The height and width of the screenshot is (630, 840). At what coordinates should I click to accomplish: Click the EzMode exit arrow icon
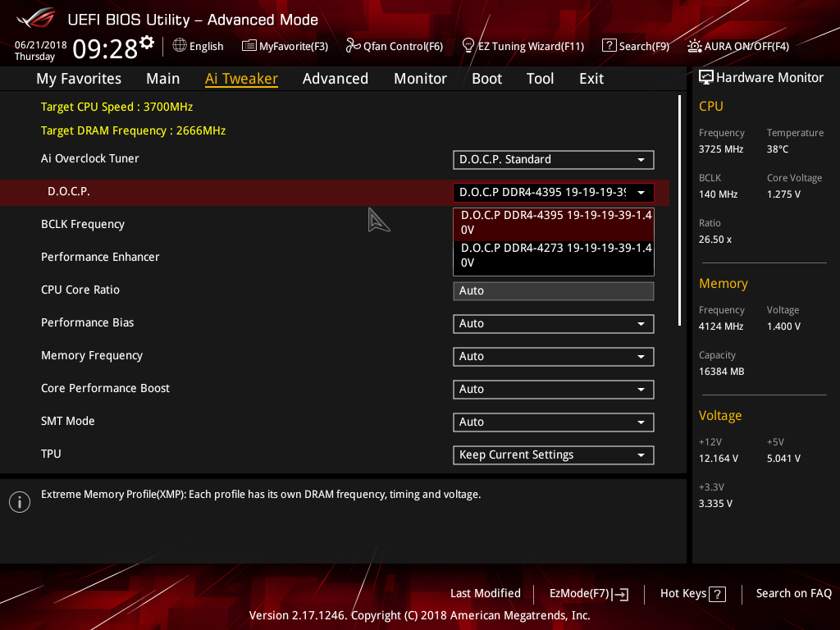(x=620, y=594)
